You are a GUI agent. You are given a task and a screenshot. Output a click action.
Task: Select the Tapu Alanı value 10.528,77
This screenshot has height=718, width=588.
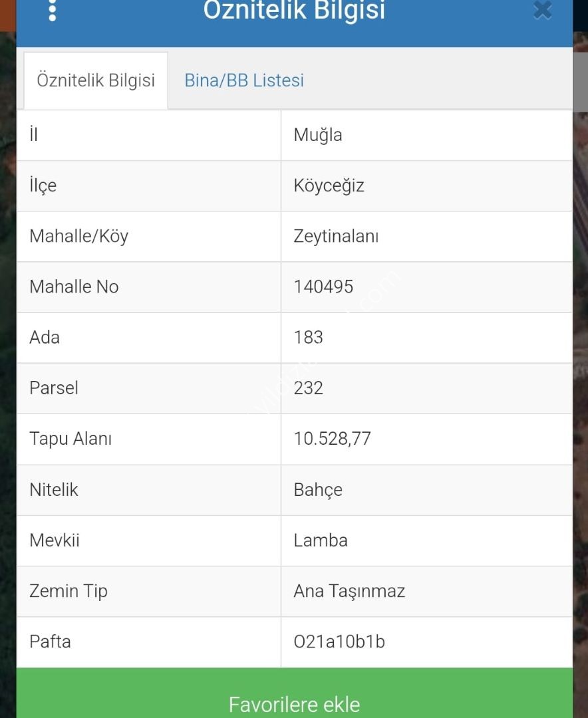(332, 439)
